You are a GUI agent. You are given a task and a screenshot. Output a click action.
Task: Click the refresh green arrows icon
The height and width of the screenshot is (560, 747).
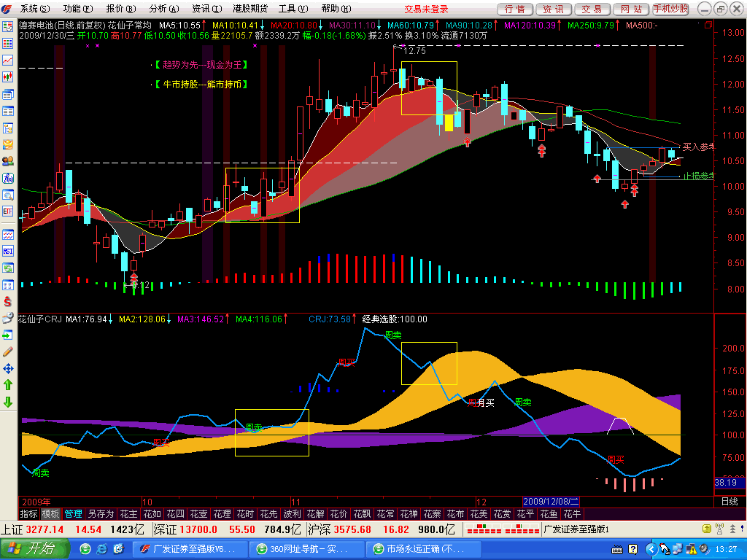[x=7, y=268]
